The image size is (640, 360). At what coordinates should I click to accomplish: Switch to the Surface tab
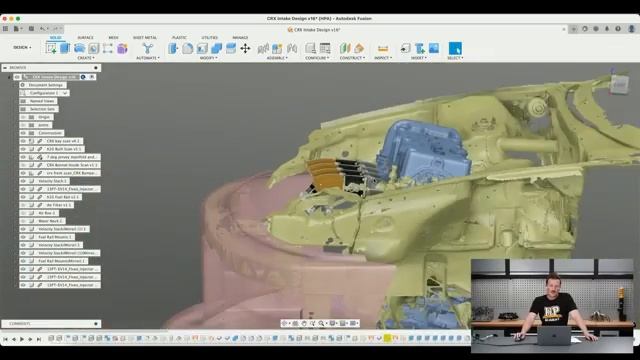pyautogui.click(x=85, y=38)
